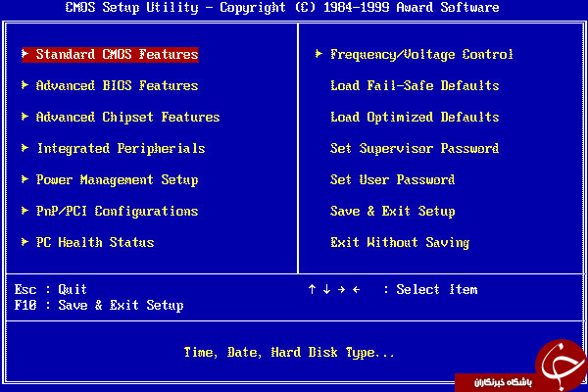
Task: Click the CMOS Setup Utility title text
Action: click(282, 8)
